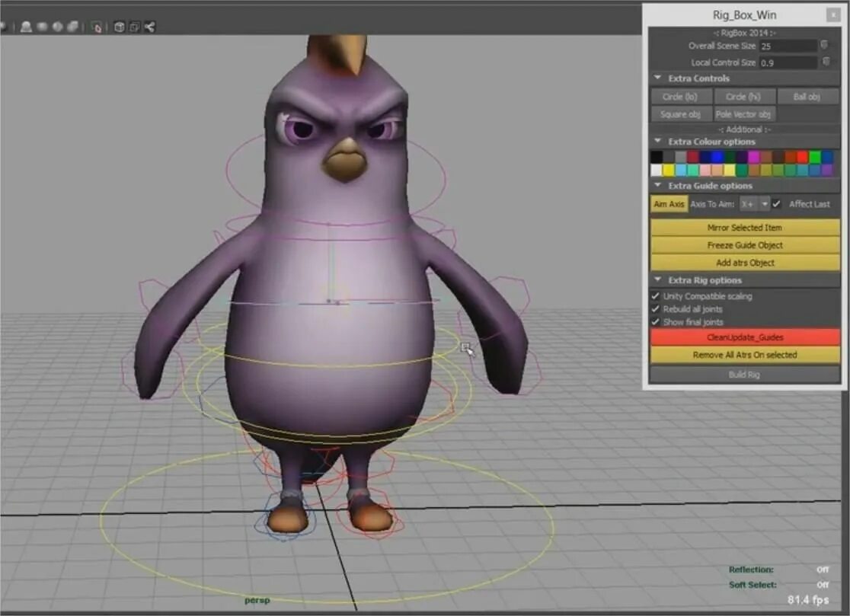Click the Local Control Size field
Screen dimensions: 850x616
tap(788, 63)
